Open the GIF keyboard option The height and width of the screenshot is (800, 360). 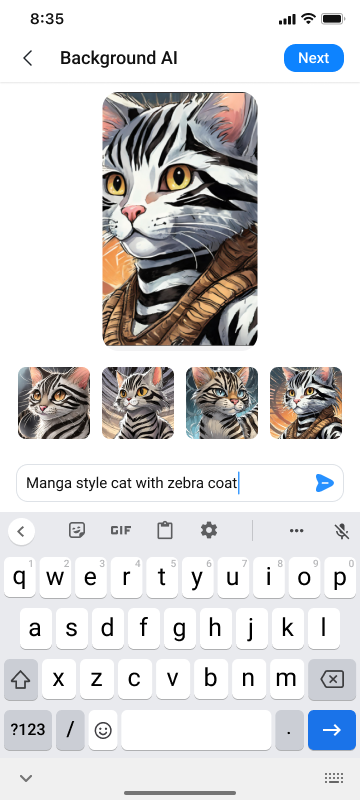tap(121, 531)
